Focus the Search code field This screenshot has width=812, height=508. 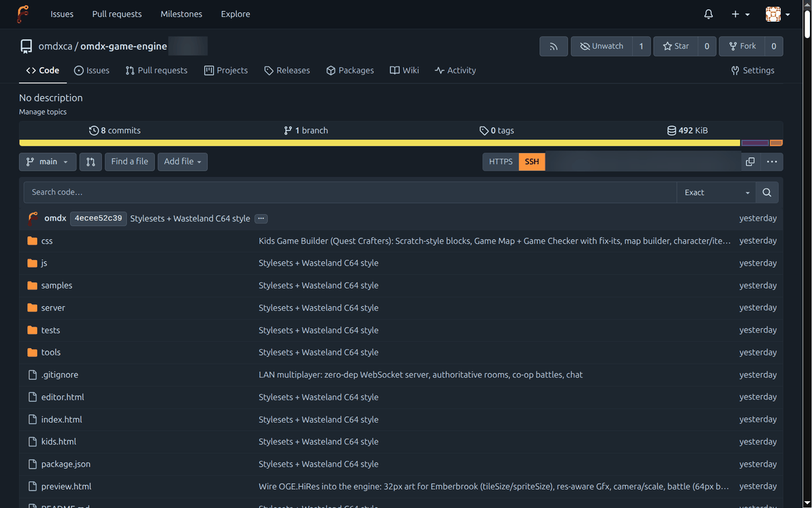click(350, 192)
